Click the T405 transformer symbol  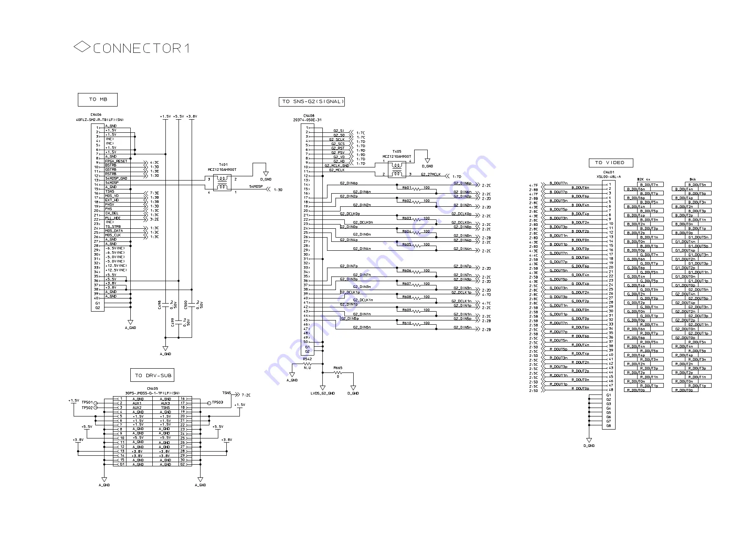[397, 169]
